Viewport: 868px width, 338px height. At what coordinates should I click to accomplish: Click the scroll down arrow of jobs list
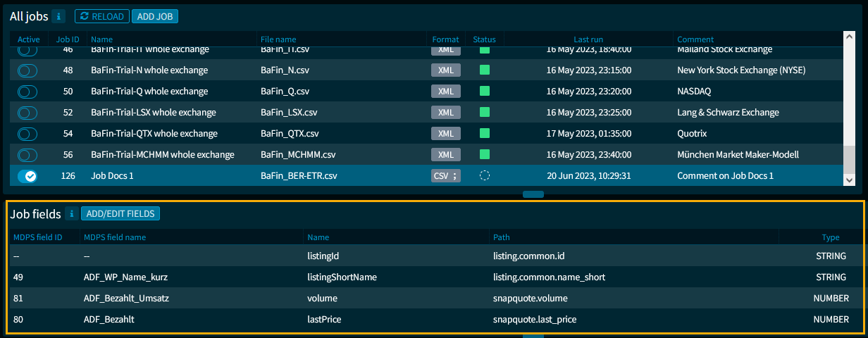850,180
